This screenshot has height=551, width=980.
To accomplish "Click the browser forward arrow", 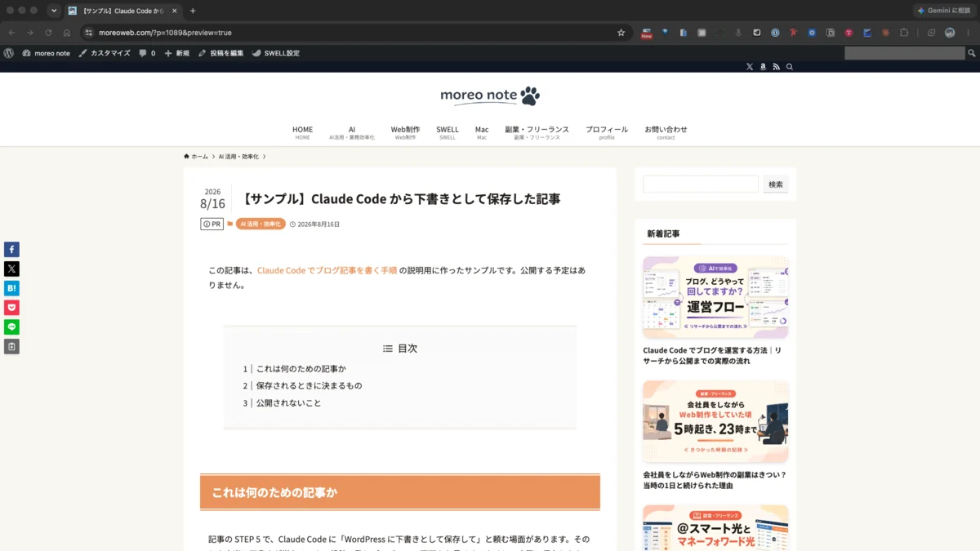I will (x=29, y=33).
